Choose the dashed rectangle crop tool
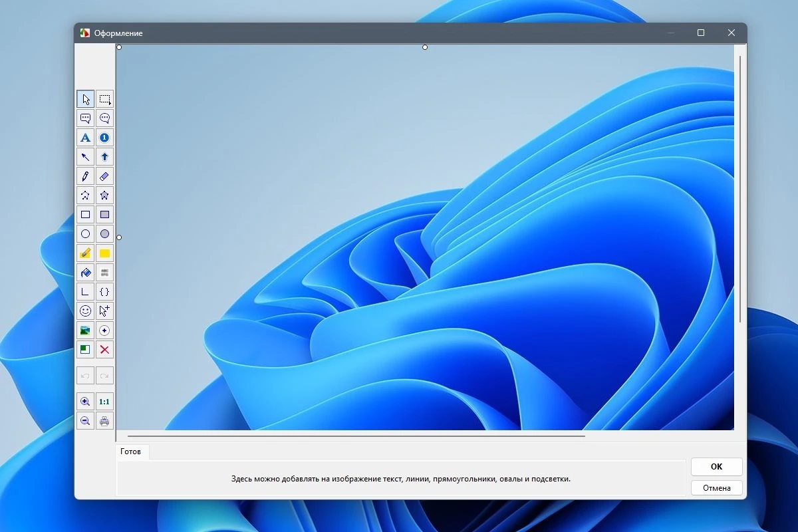The width and height of the screenshot is (798, 532). click(104, 99)
